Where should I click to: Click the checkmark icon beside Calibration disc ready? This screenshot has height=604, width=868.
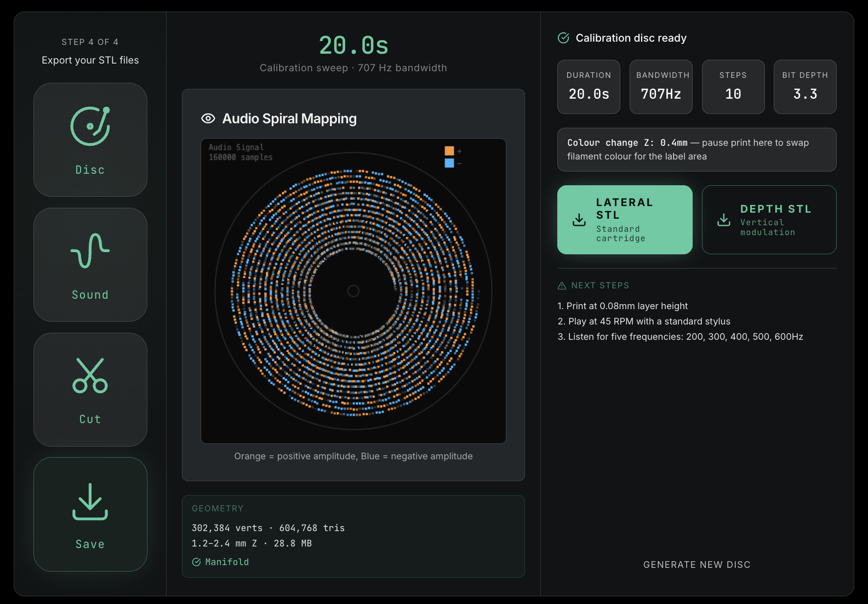pyautogui.click(x=563, y=38)
